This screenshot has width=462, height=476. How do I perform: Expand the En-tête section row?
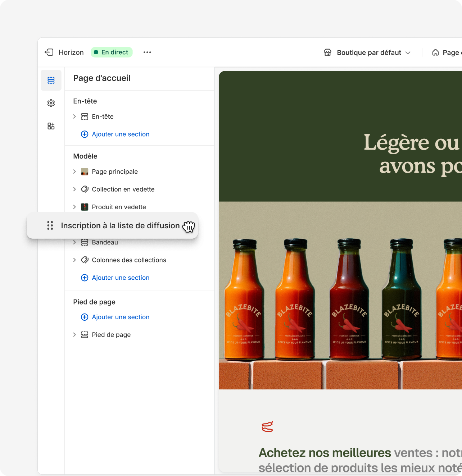point(74,116)
